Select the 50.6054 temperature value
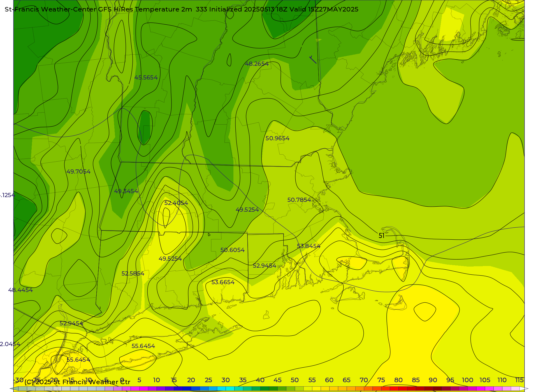 click(233, 250)
